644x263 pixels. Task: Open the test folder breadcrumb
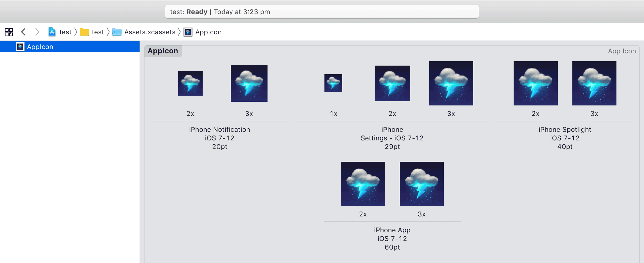click(98, 32)
